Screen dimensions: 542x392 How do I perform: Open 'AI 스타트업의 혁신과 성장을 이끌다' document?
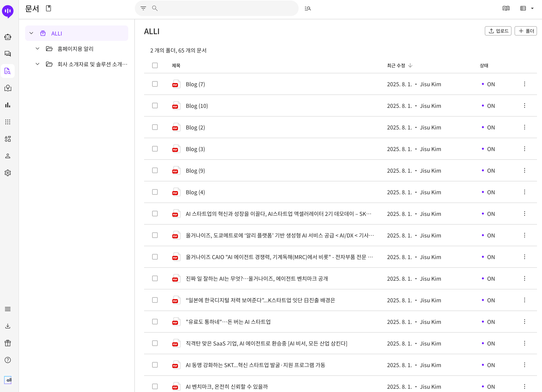[x=278, y=214]
